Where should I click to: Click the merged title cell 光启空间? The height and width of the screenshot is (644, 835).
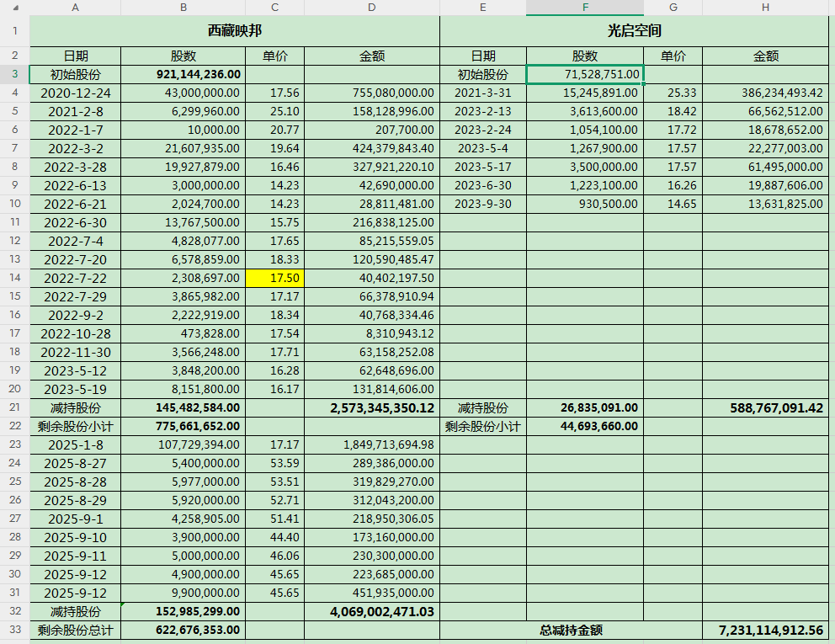pyautogui.click(x=634, y=31)
